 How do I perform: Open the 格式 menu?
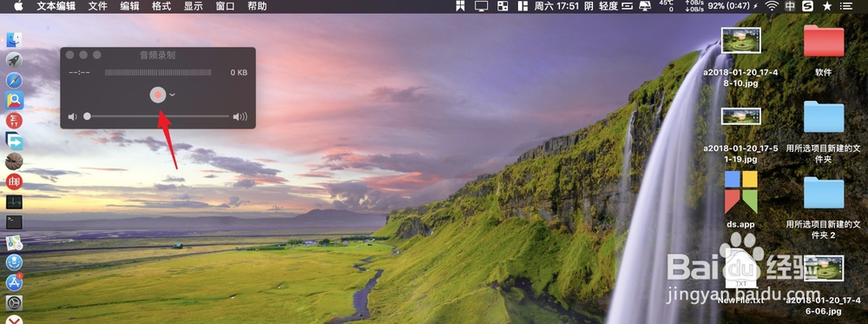(x=161, y=6)
